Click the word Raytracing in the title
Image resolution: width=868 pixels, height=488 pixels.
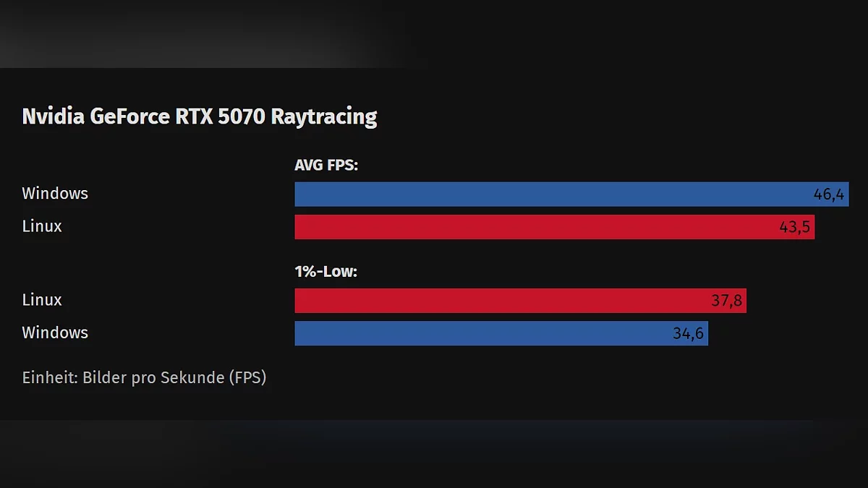click(323, 116)
